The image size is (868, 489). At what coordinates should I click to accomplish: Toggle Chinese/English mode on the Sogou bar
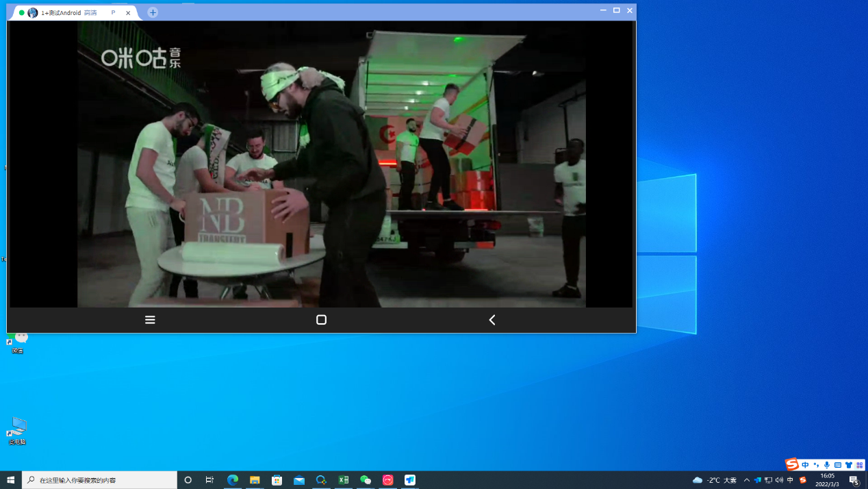805,465
